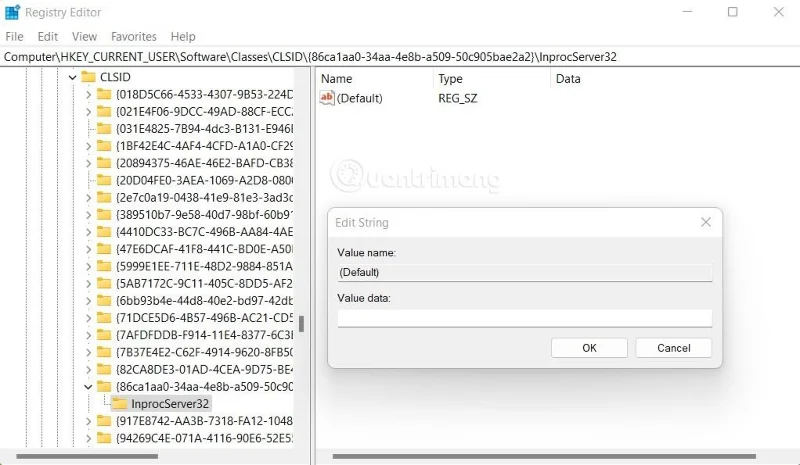Click folder icon of {5999E1EE-711E key
800x465 pixels.
coord(104,266)
